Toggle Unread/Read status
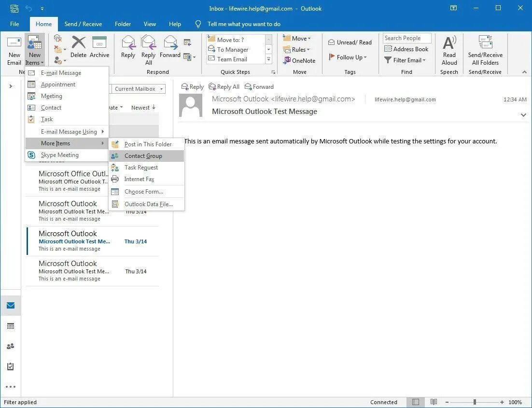Screen dimensions: 532x408 350,42
